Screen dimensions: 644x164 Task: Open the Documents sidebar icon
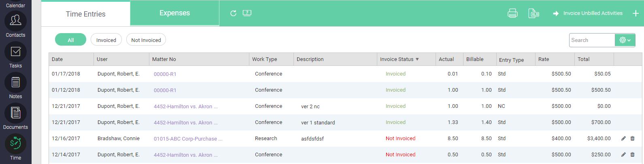(15, 113)
